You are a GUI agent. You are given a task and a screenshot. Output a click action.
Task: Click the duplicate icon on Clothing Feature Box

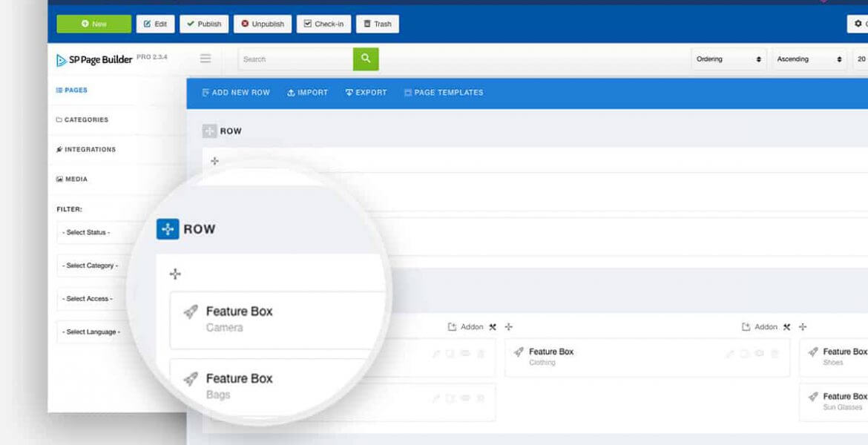pyautogui.click(x=743, y=354)
